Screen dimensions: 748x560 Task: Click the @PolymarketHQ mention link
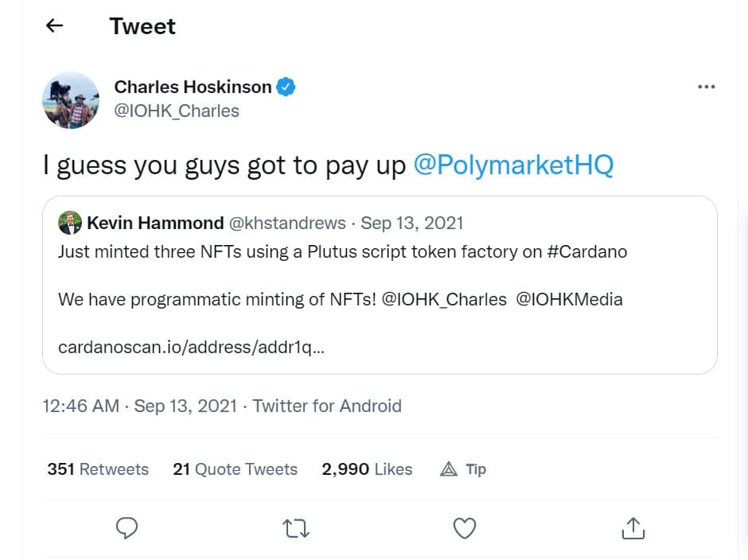click(x=514, y=165)
